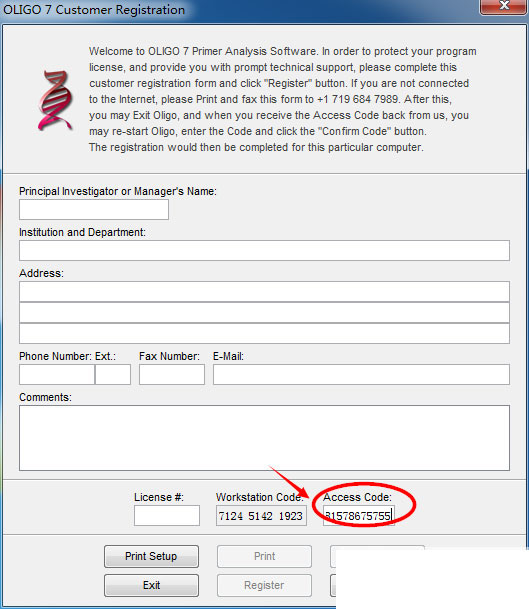Close the Customer Registration dialog
The width and height of the screenshot is (529, 609).
coord(504,6)
